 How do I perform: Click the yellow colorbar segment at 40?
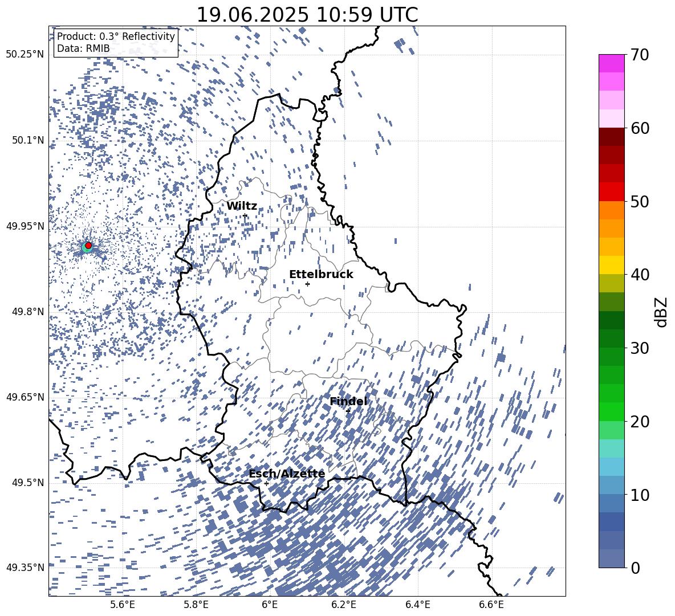tap(611, 266)
